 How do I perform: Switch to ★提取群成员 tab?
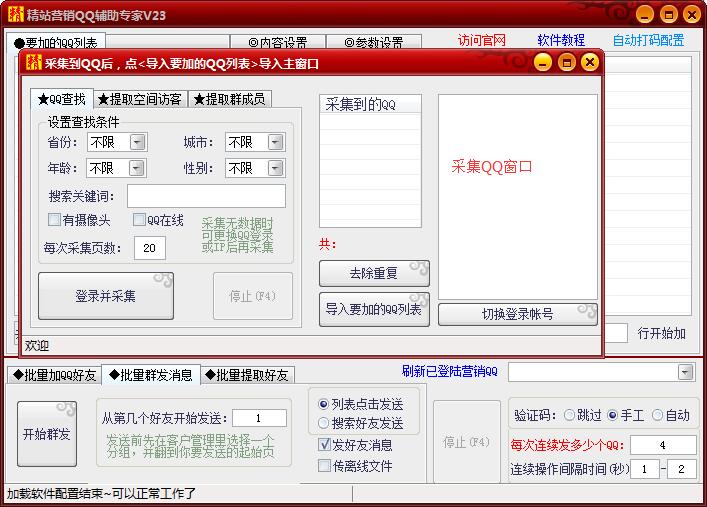click(x=230, y=99)
